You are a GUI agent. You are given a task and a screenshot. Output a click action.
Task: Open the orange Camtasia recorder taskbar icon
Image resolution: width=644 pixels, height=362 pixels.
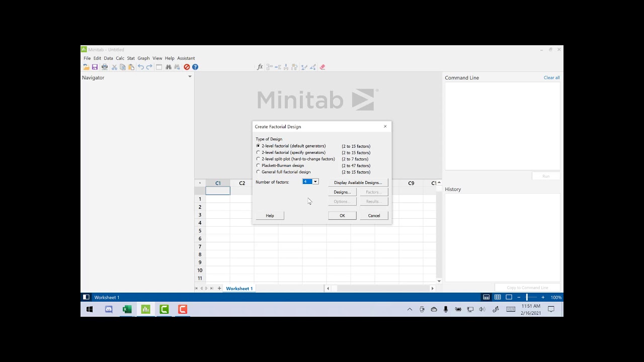183,309
